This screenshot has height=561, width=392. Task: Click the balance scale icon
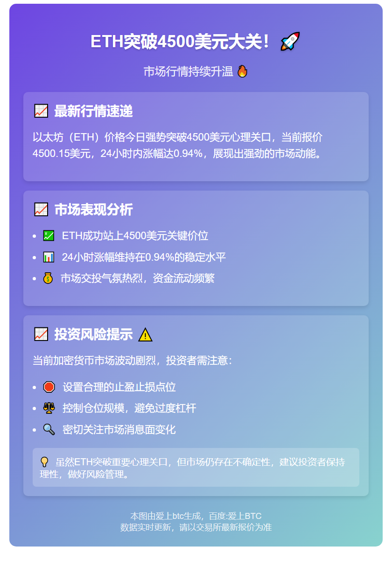click(49, 408)
